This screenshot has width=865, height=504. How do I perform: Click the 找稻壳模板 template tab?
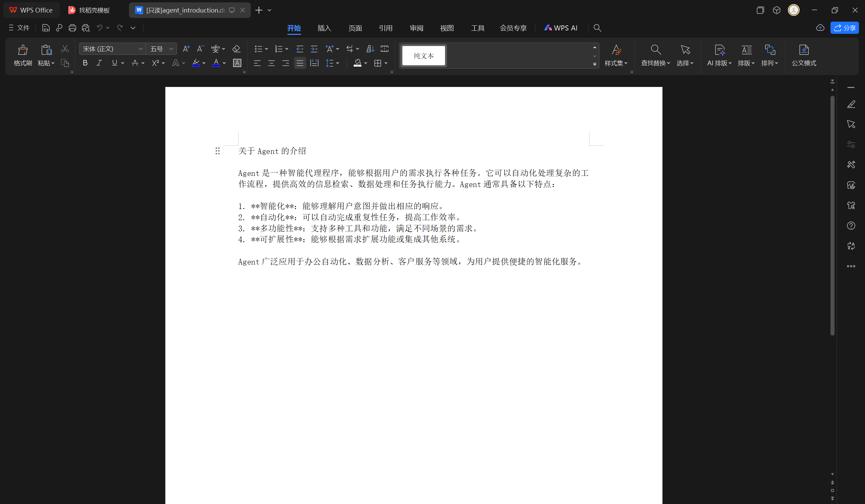tap(89, 10)
